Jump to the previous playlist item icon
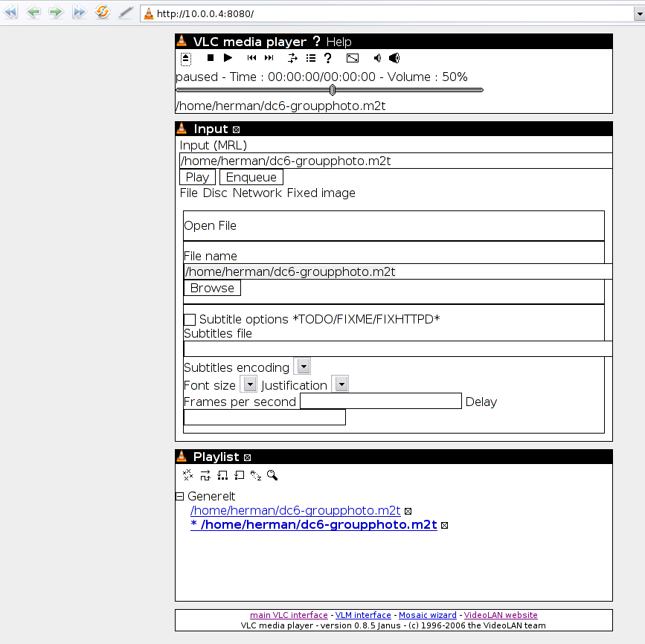This screenshot has height=644, width=645. click(251, 58)
